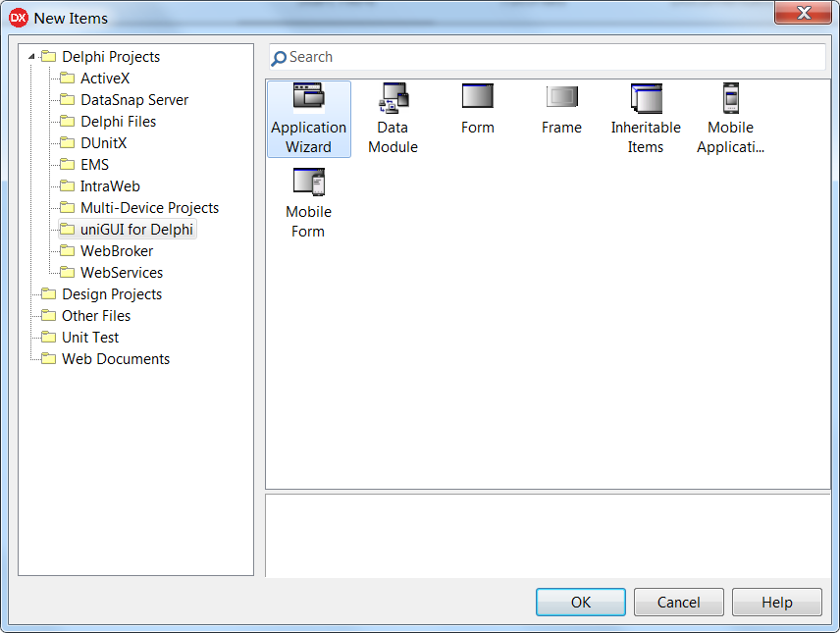Image resolution: width=840 pixels, height=633 pixels.
Task: Select the Mobile Form item
Action: pos(308,204)
